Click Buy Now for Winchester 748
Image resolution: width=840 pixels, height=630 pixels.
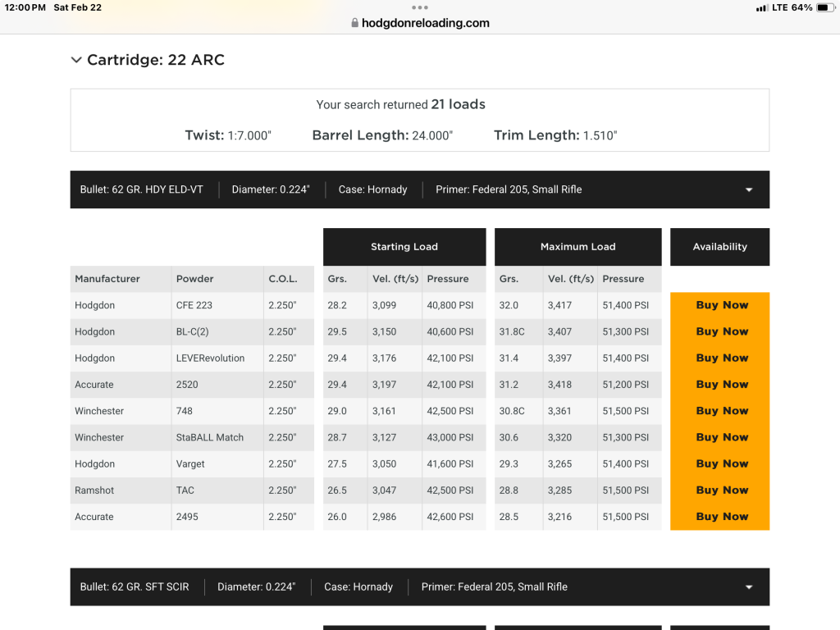(721, 411)
